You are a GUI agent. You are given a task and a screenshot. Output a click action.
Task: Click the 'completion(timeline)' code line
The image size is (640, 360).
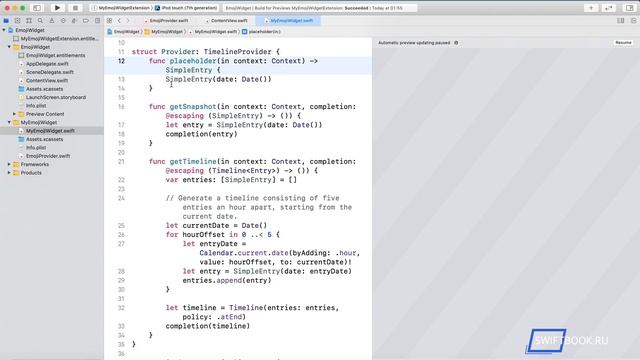tap(207, 326)
